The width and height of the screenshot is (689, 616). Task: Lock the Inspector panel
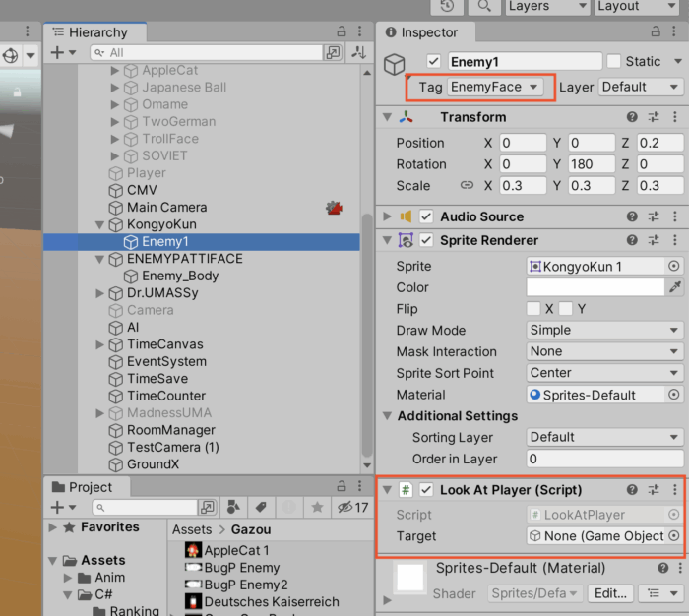656,31
